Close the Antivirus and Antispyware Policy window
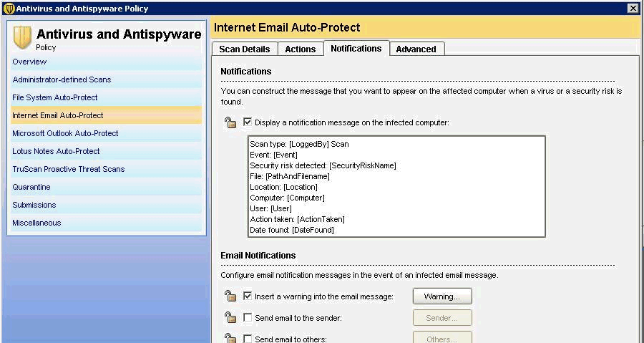The height and width of the screenshot is (343, 644). click(x=633, y=8)
